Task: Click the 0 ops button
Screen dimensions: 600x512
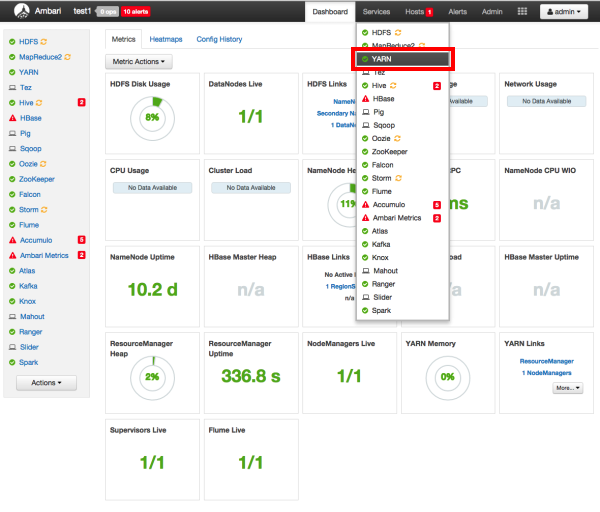Action: tap(108, 12)
